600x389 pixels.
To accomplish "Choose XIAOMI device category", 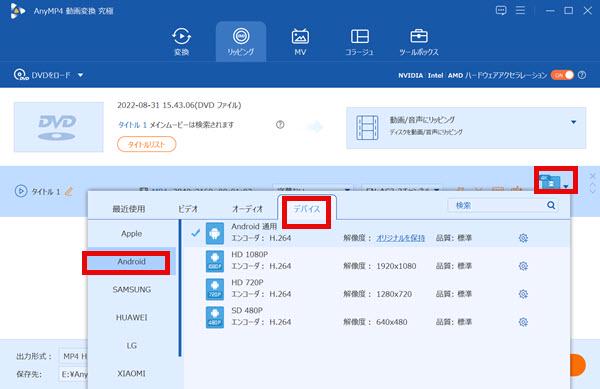I will 132,373.
